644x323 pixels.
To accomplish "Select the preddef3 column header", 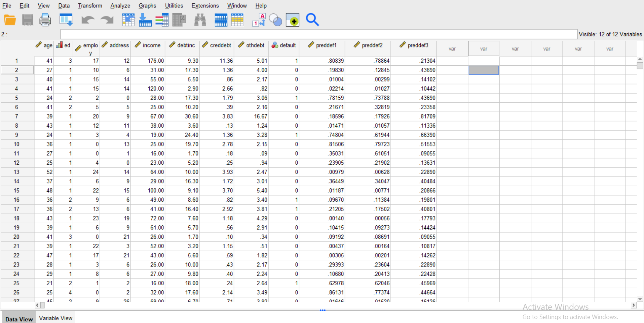I will pos(414,49).
